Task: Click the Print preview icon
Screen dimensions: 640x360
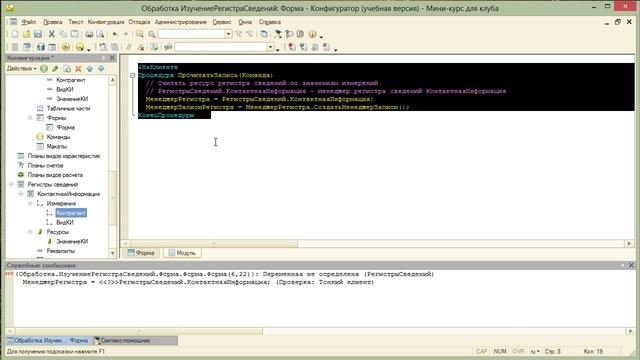Action: (100, 35)
